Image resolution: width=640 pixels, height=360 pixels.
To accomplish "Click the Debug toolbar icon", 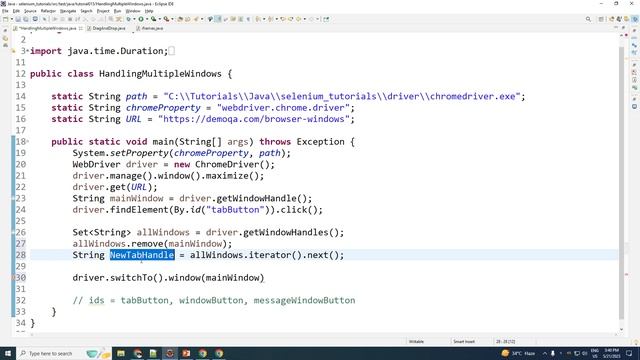I will click(x=128, y=19).
